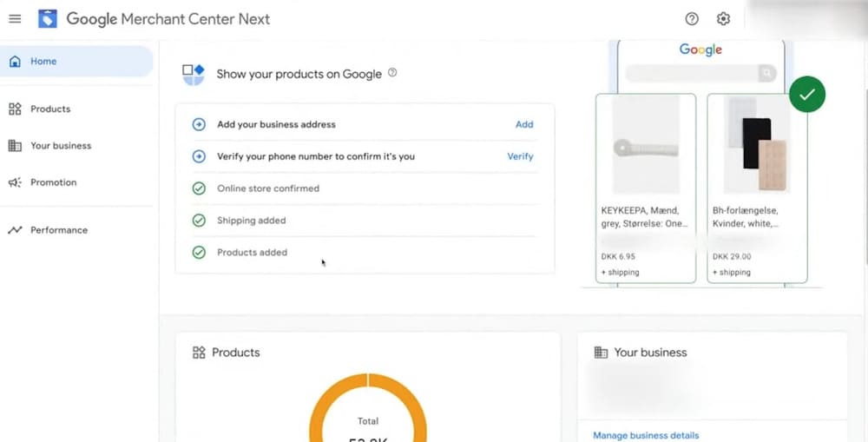Image resolution: width=868 pixels, height=442 pixels.
Task: Click the Google Merchant Center logo icon
Action: pos(48,19)
